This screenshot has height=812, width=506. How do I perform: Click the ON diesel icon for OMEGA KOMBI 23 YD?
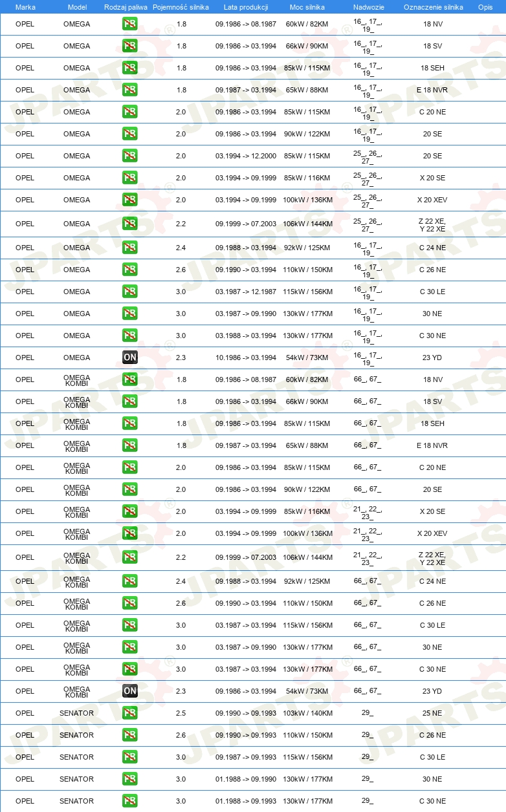tap(130, 691)
